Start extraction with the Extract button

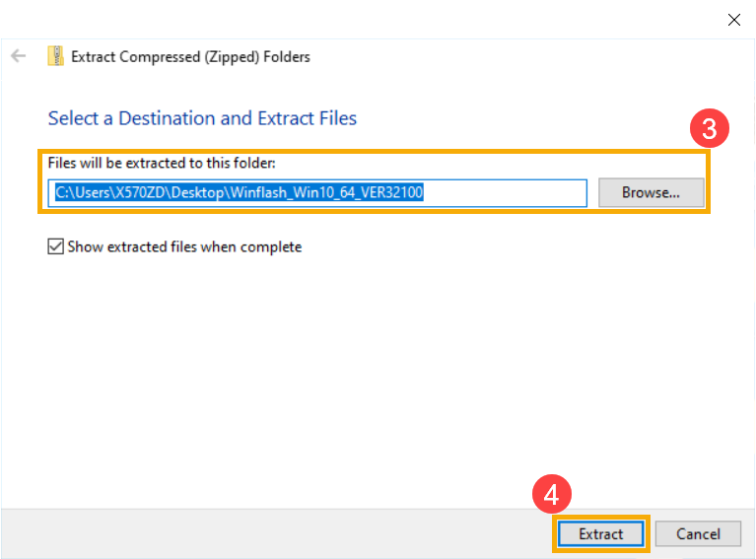[600, 534]
